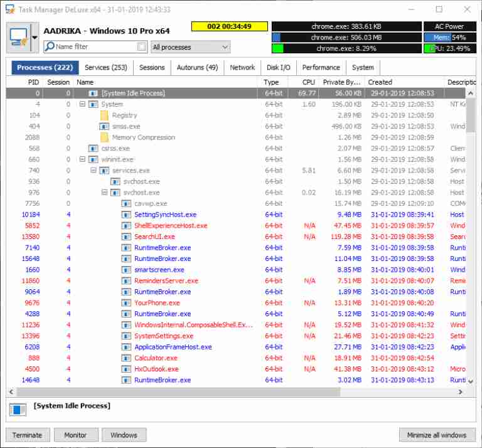Click the large icon in details pane
482x448 pixels.
pyautogui.click(x=18, y=410)
